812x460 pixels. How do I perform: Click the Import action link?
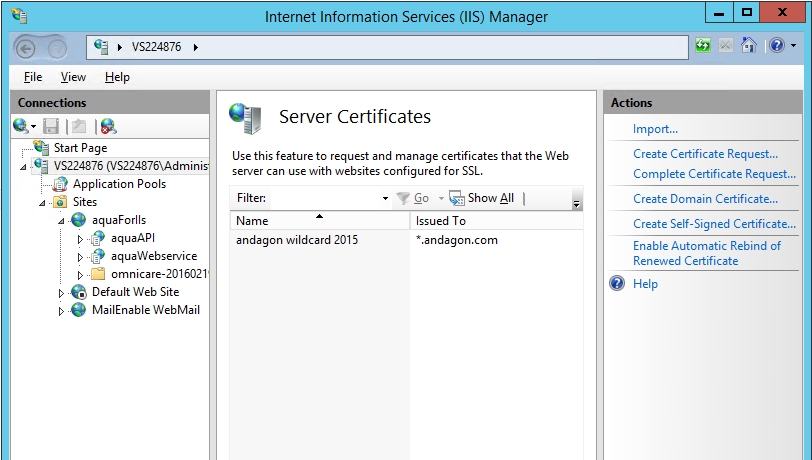tap(655, 129)
